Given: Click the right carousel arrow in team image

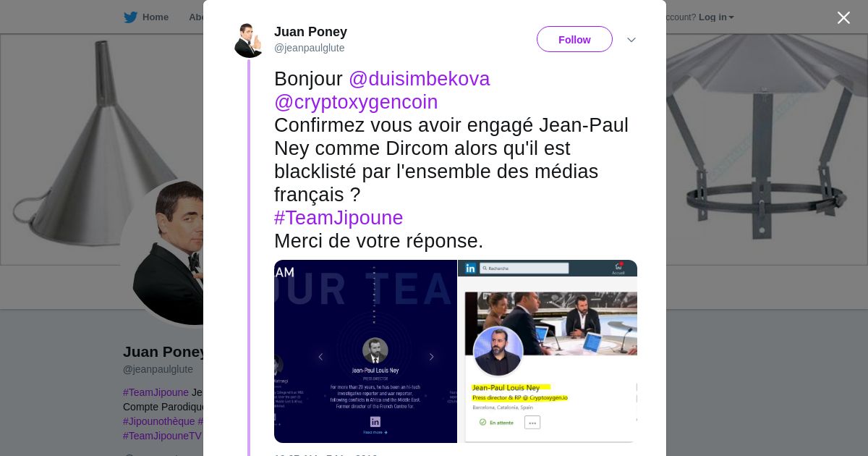Looking at the screenshot, I should point(431,357).
